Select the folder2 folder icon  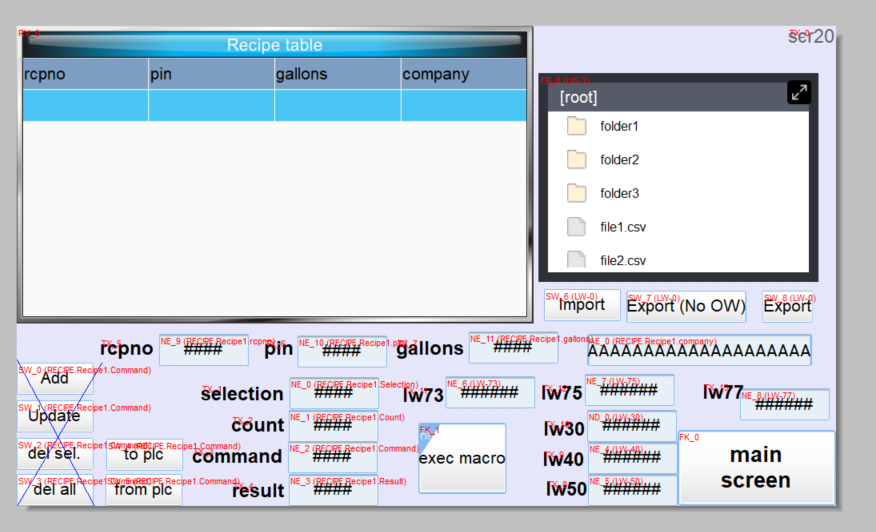coord(576,160)
